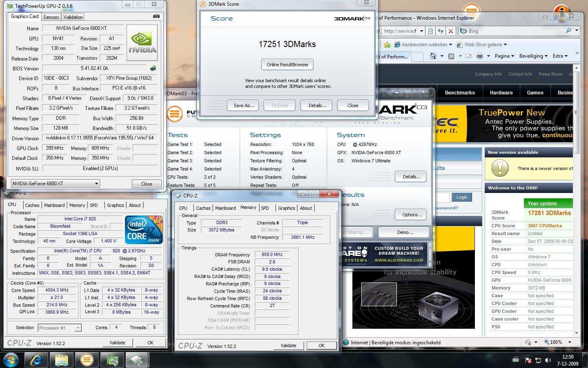Screen dimensions: 588x368
Task: Click the Alienware ad banner
Action: tap(385, 254)
